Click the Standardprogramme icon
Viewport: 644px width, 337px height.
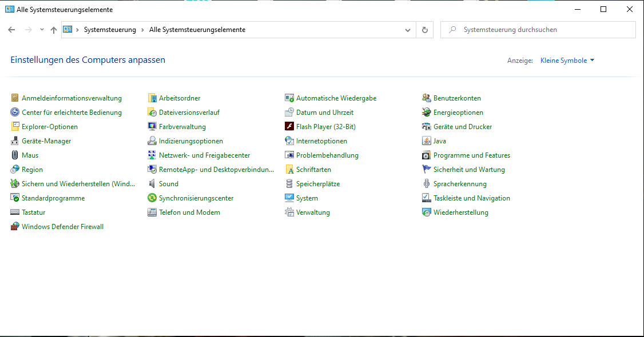pos(15,198)
